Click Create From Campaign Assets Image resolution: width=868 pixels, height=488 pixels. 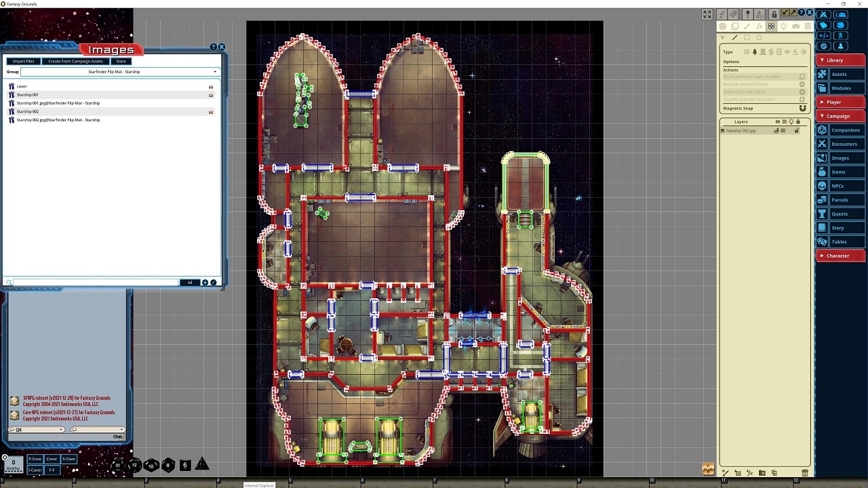coord(77,61)
